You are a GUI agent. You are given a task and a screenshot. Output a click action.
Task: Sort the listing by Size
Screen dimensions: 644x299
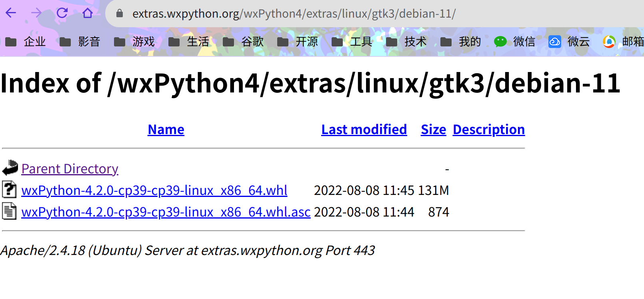coord(433,130)
